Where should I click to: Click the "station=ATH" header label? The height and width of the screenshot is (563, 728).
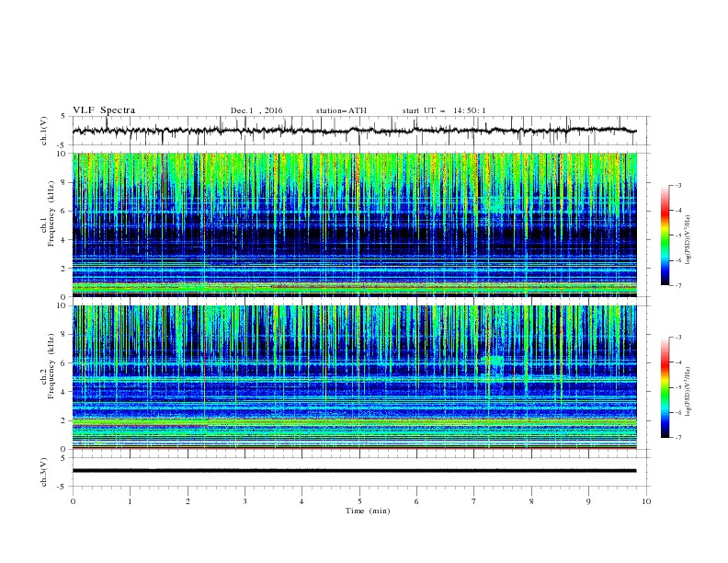[341, 110]
